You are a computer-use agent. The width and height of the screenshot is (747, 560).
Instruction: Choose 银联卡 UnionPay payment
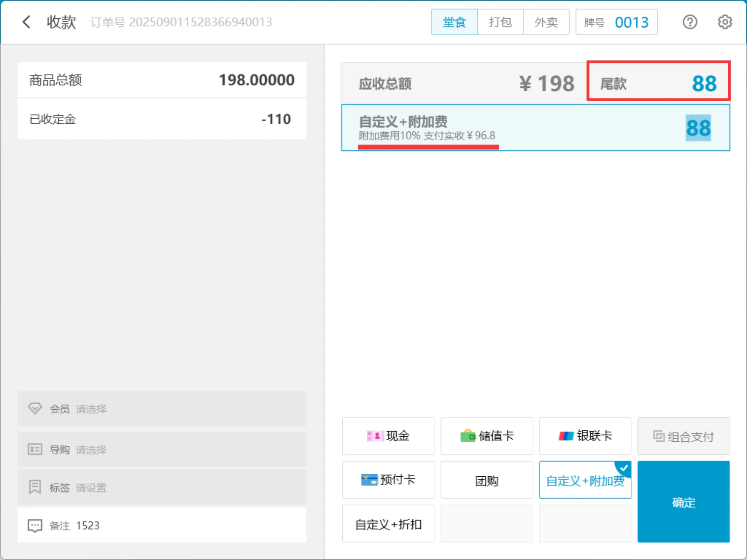[585, 436]
